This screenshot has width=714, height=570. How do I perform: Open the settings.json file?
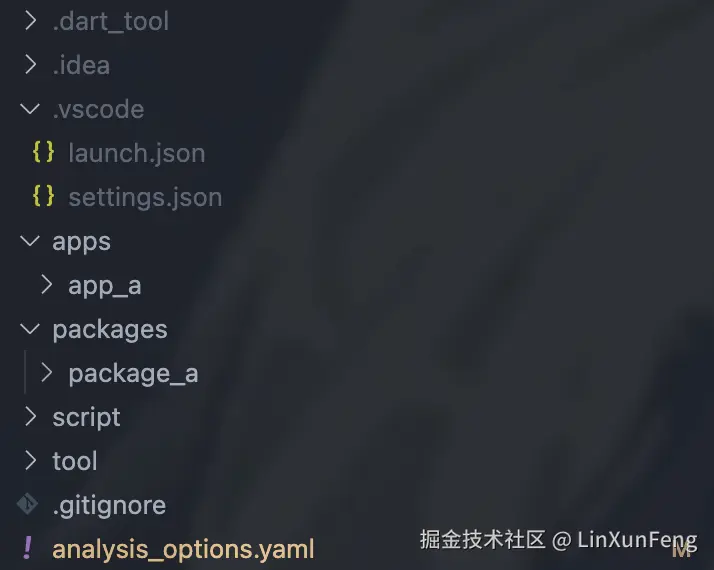pos(145,197)
